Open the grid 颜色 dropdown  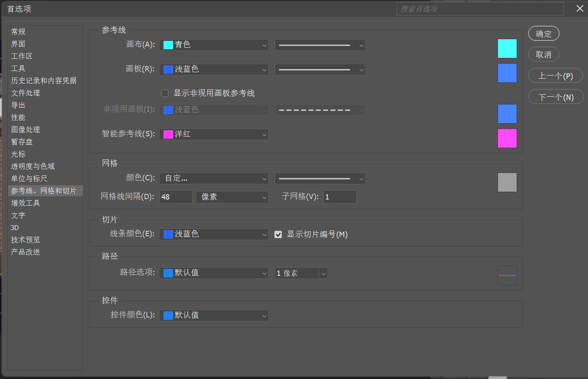(x=214, y=178)
